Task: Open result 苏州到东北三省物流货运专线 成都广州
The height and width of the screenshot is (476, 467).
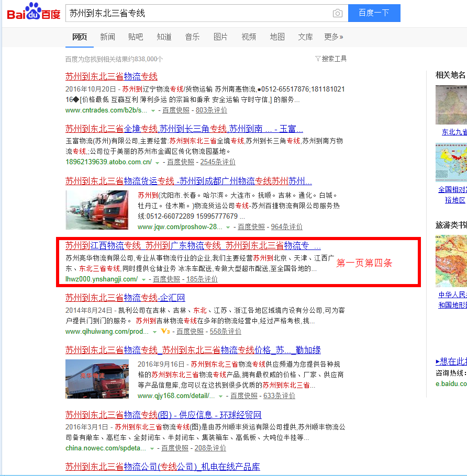Action: point(188,181)
